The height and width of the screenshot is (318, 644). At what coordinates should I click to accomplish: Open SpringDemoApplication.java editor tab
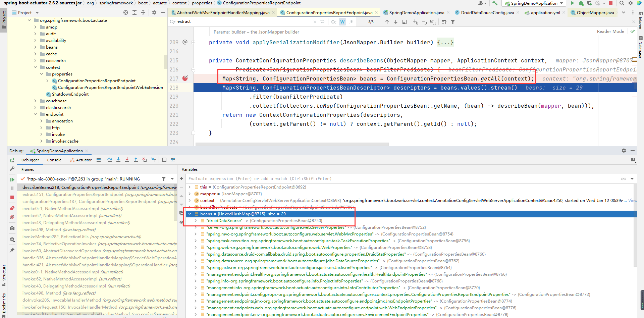416,12
